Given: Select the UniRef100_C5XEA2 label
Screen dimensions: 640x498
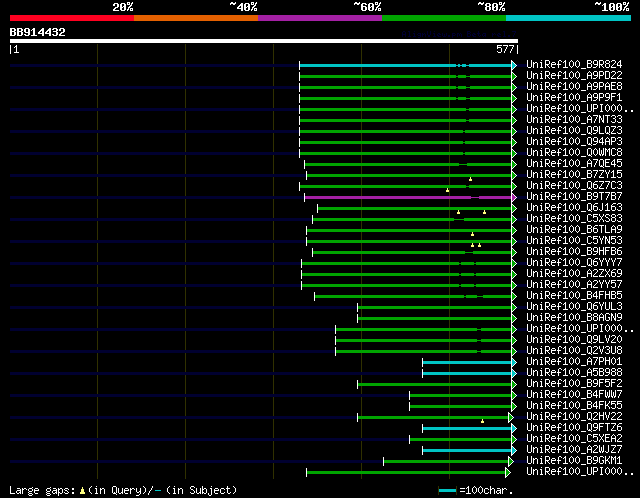Looking at the screenshot, I should pyautogui.click(x=574, y=439).
